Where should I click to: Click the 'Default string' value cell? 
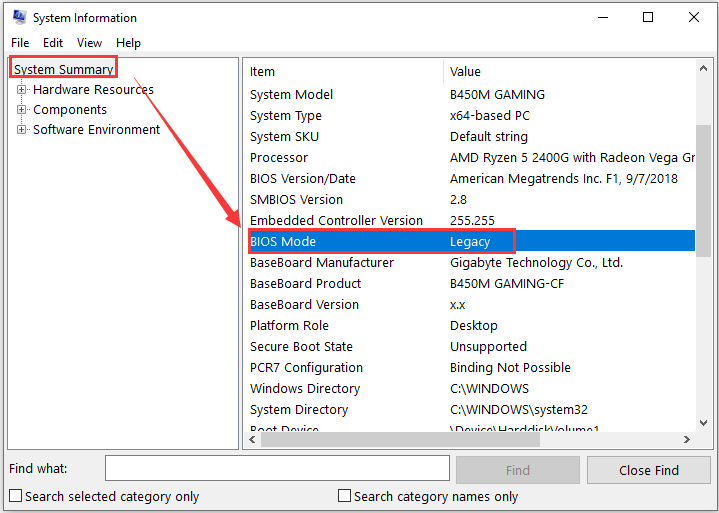[x=489, y=137]
